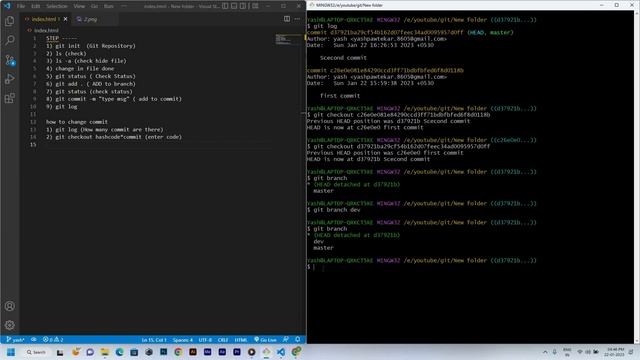Viewport: 640px width, 360px height.
Task: Open Task View from the taskbar
Action: click(x=60, y=352)
